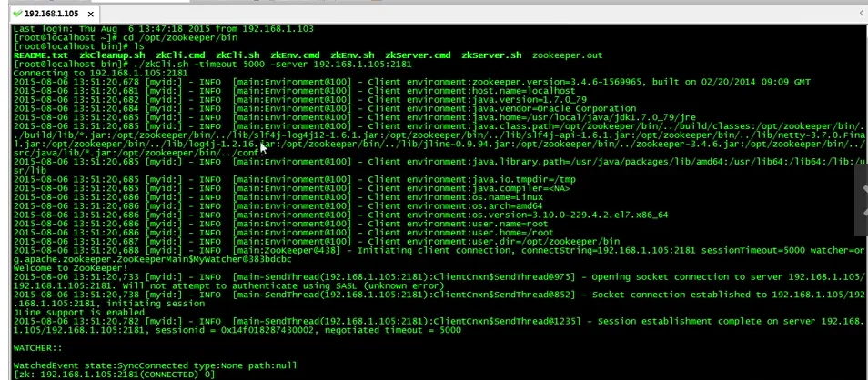Click the 'java.compiler=<NA>' text
This screenshot has width=868, height=380.
point(520,188)
